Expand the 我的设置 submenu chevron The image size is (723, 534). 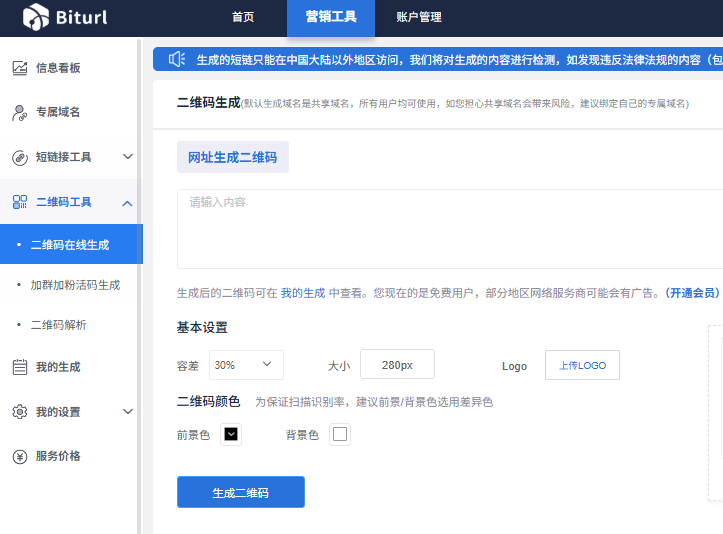coord(128,412)
